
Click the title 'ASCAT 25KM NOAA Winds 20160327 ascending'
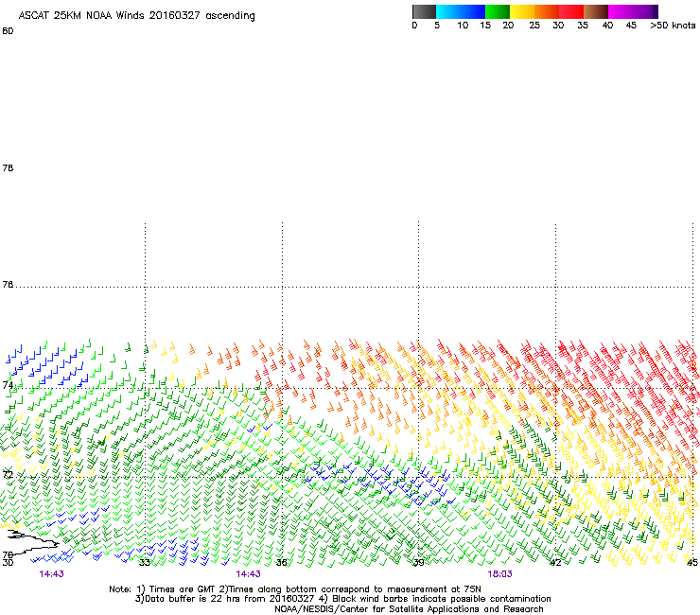coord(136,16)
